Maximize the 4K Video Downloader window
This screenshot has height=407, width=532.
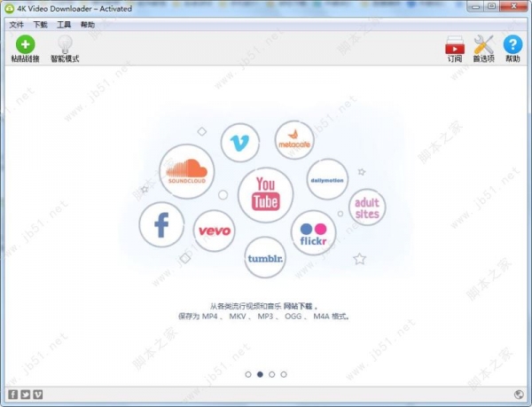(x=491, y=6)
